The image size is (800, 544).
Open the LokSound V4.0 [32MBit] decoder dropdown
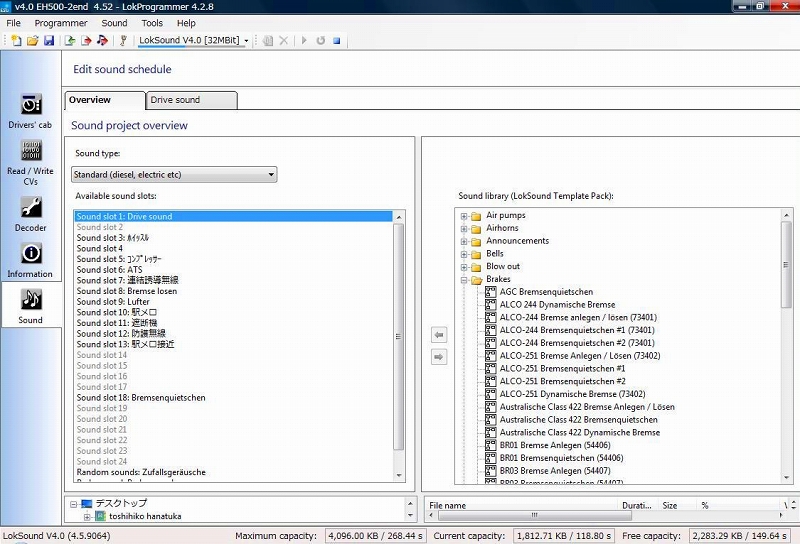click(194, 40)
